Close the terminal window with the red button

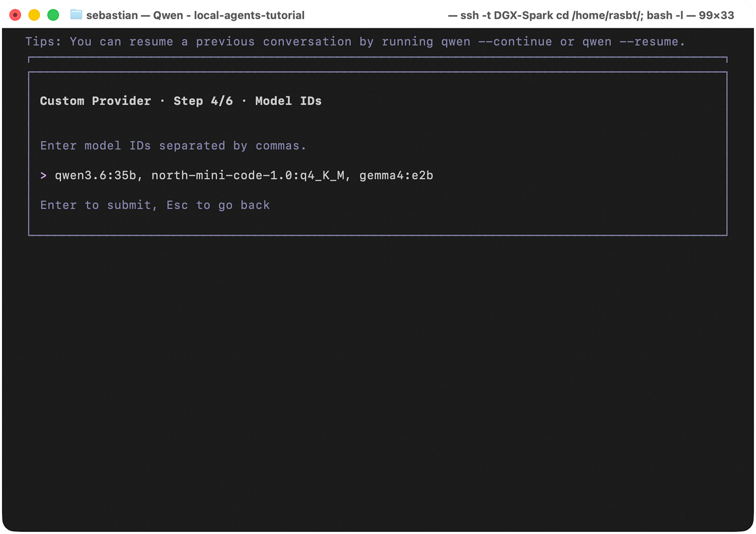[x=16, y=15]
